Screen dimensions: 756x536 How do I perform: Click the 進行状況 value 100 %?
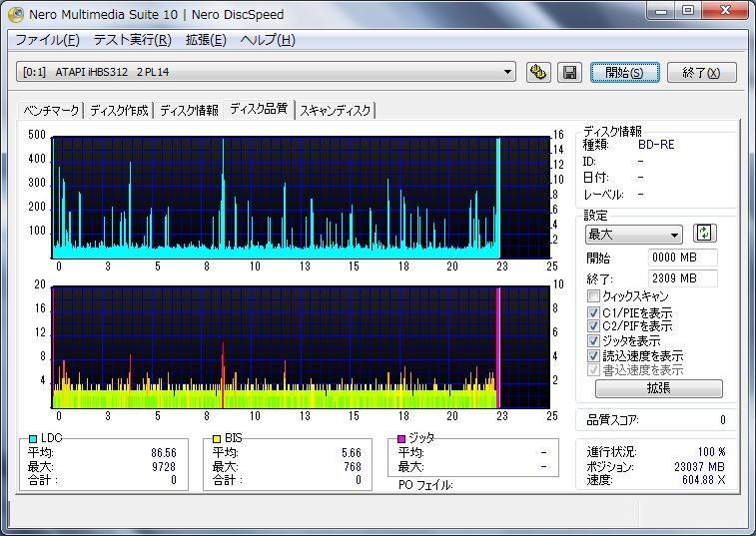[711, 452]
